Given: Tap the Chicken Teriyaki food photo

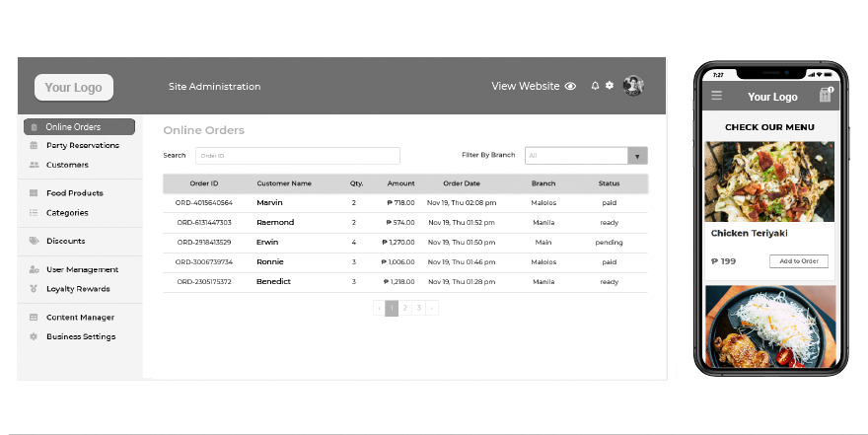Looking at the screenshot, I should 769,181.
